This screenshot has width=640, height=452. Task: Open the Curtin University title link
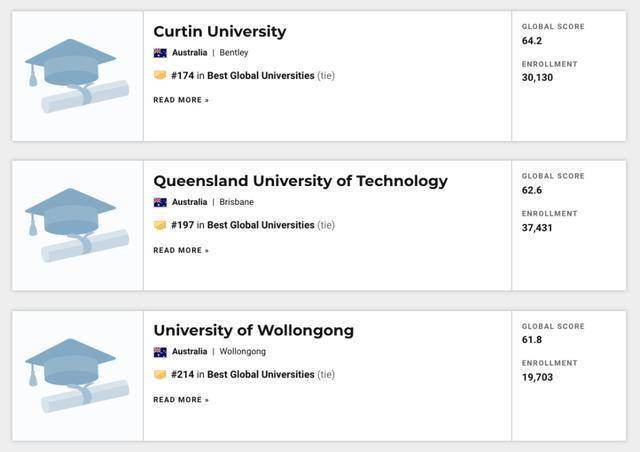tap(219, 31)
